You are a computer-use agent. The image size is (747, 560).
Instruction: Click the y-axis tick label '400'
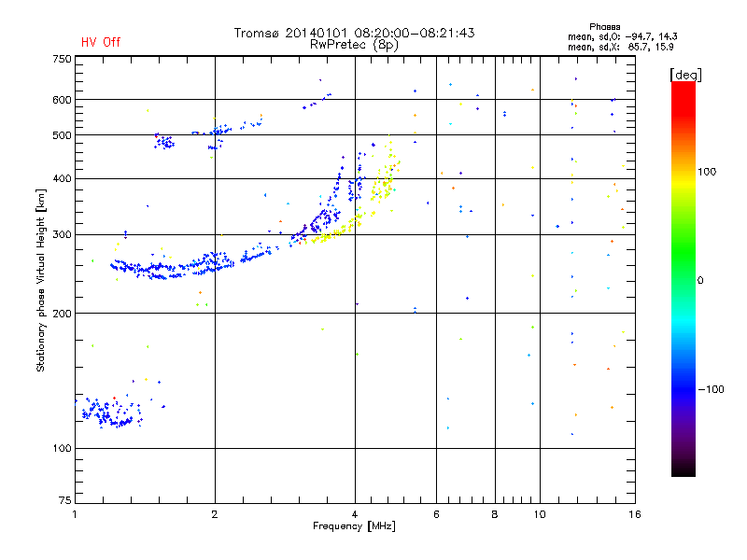pos(62,178)
